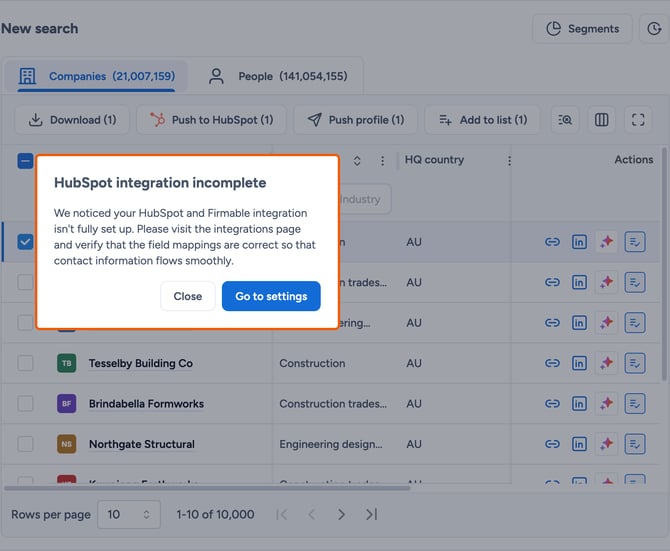Viewport: 670px width, 551px height.
Task: Add Tesselby Building Co to list icon
Action: coord(635,363)
